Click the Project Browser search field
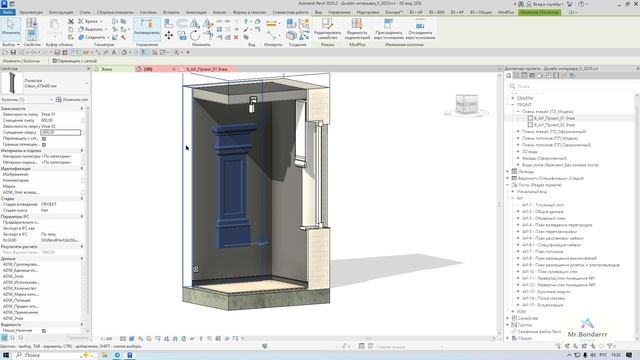 [x=571, y=86]
